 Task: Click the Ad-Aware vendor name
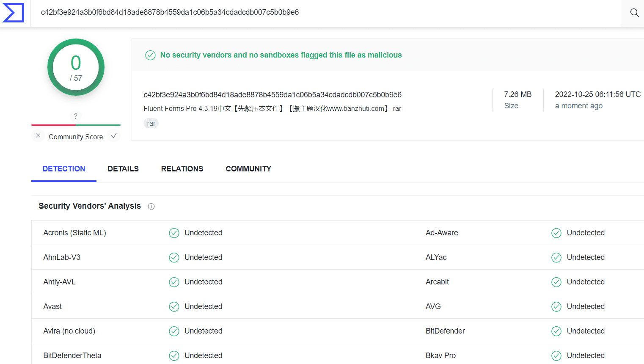tap(442, 233)
